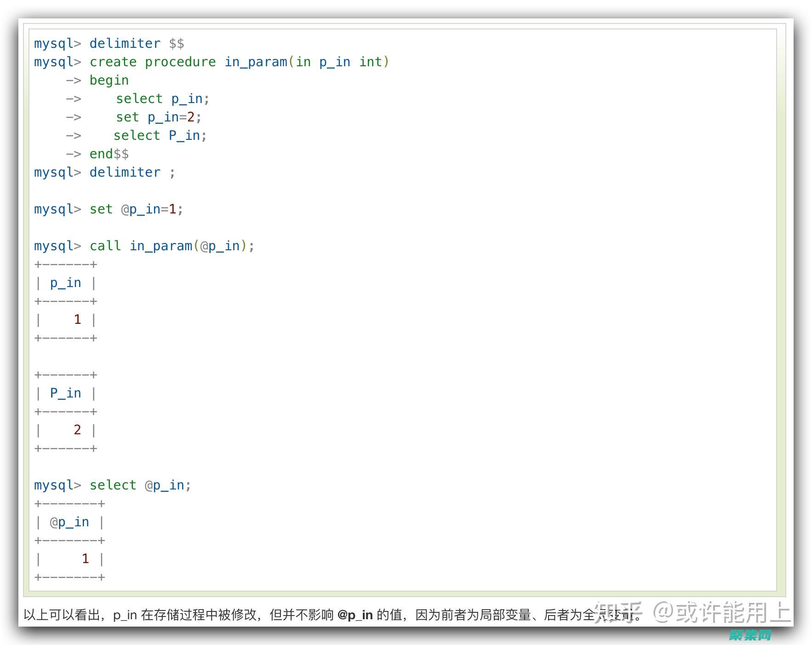Click the P_in result table header
This screenshot has height=645, width=812.
[65, 392]
